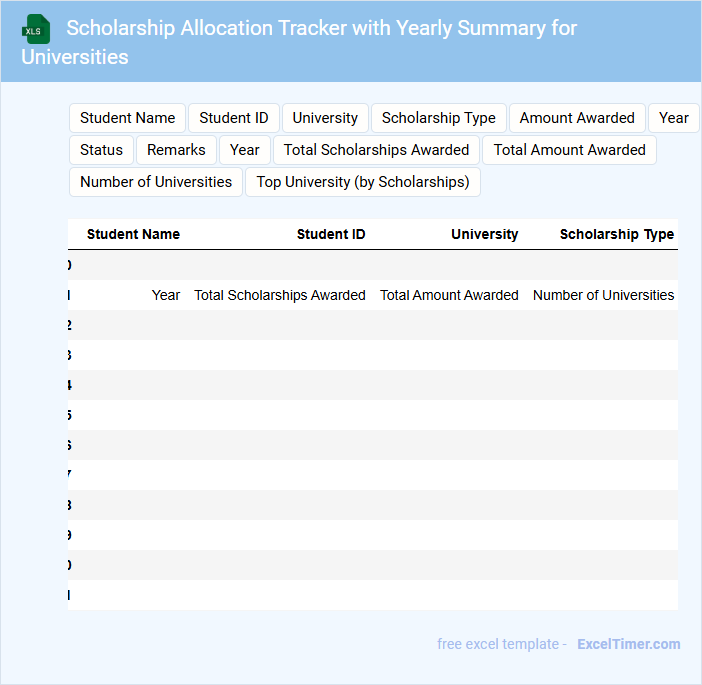702x685 pixels.
Task: Choose the University tag button
Action: (x=325, y=118)
